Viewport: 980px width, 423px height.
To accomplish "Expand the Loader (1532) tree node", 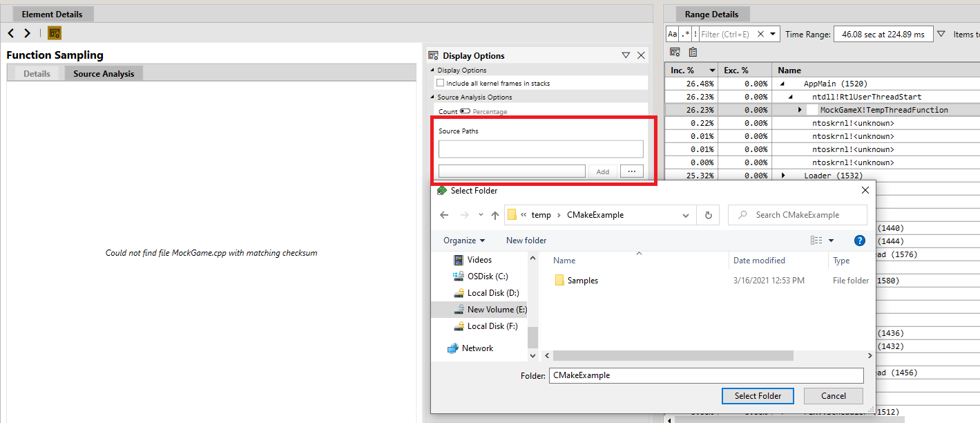I will coord(783,176).
